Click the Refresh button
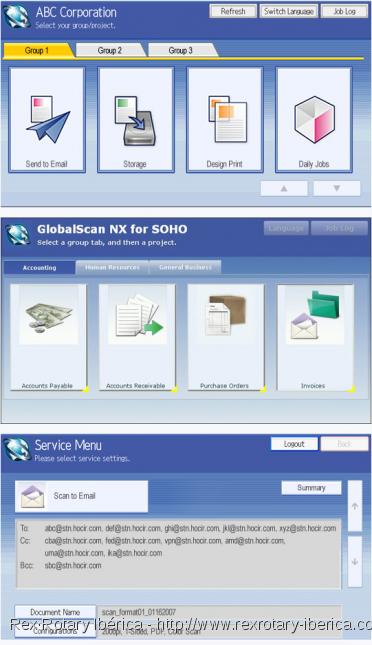 (233, 12)
